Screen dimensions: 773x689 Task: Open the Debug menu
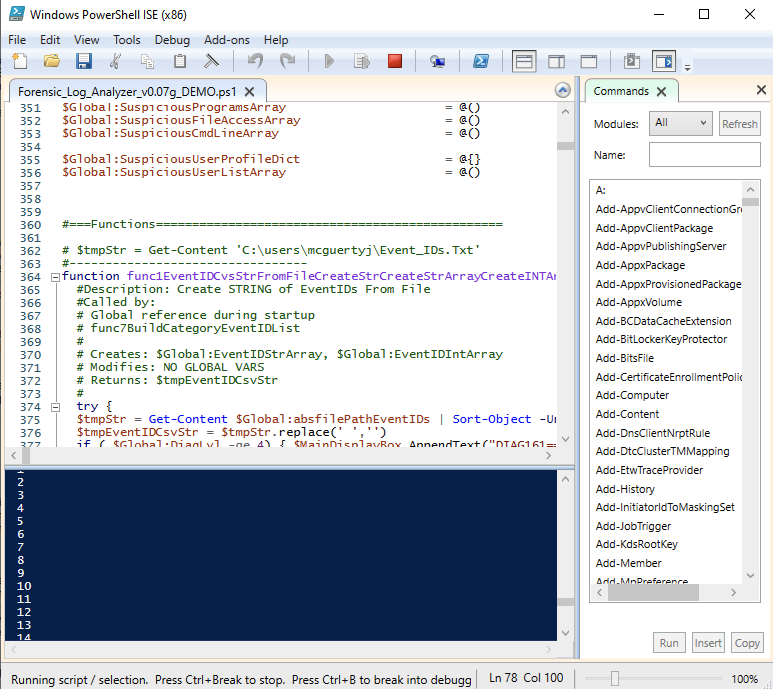pos(172,40)
